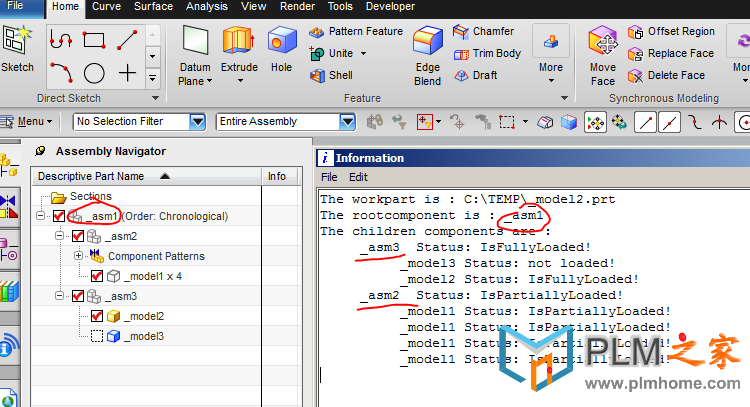Click the Replace Face command
Viewport: 750px width, 407px height.
tap(671, 54)
